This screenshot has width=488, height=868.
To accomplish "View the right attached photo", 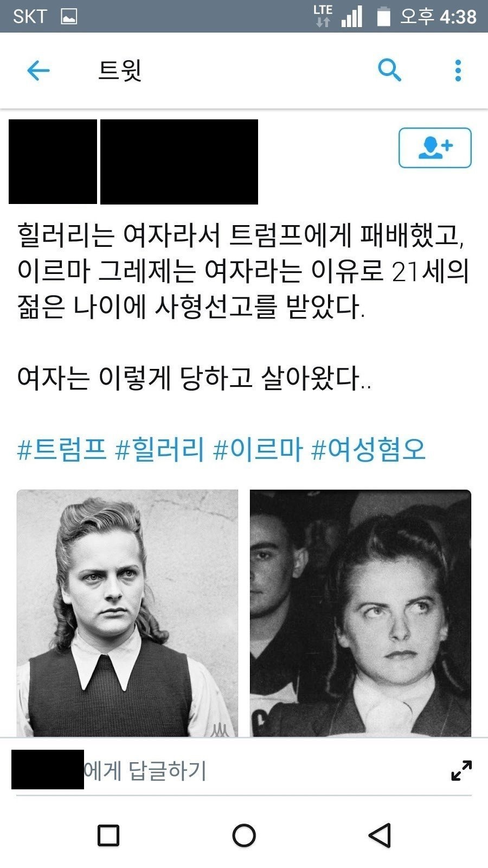I will 361,613.
